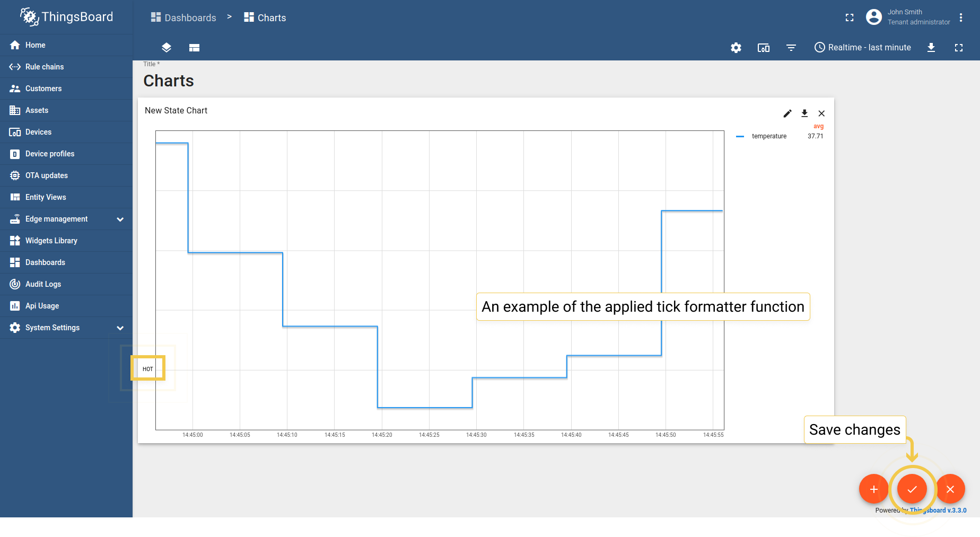Toggle the temperature legend series

click(x=768, y=136)
